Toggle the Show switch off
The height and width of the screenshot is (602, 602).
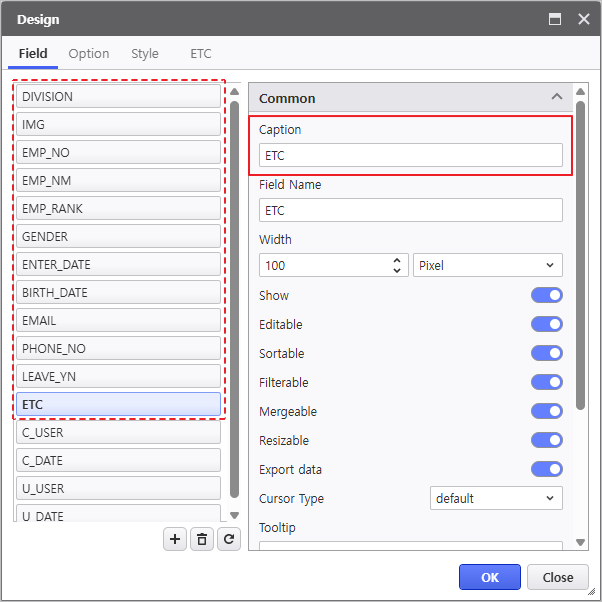coord(546,295)
